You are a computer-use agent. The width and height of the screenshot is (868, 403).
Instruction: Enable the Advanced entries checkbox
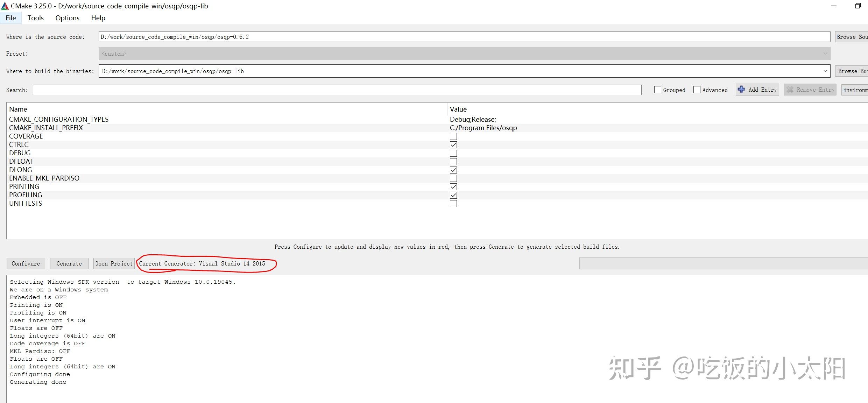point(697,90)
